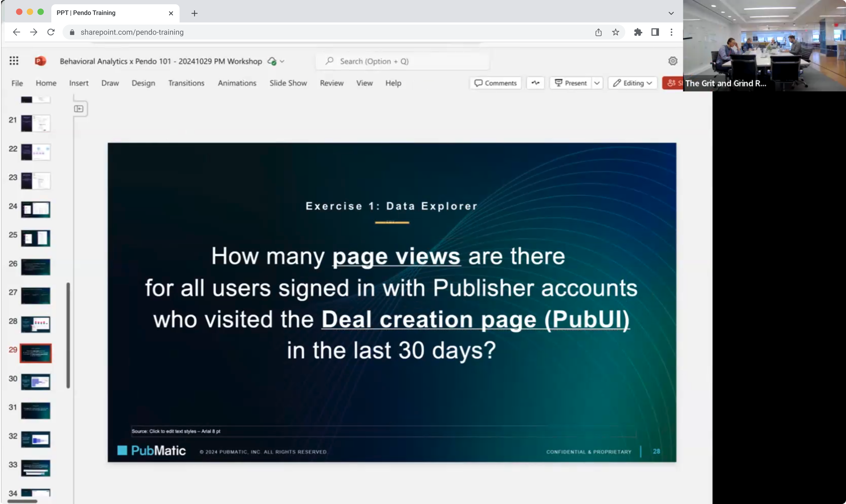This screenshot has width=846, height=504.
Task: Click the Present button
Action: pos(571,83)
